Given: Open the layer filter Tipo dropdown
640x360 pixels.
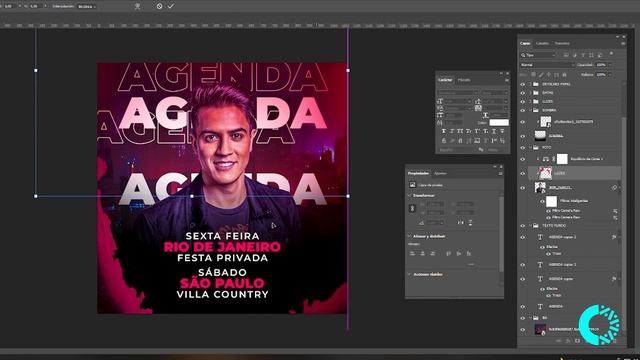Looking at the screenshot, I should tap(538, 55).
